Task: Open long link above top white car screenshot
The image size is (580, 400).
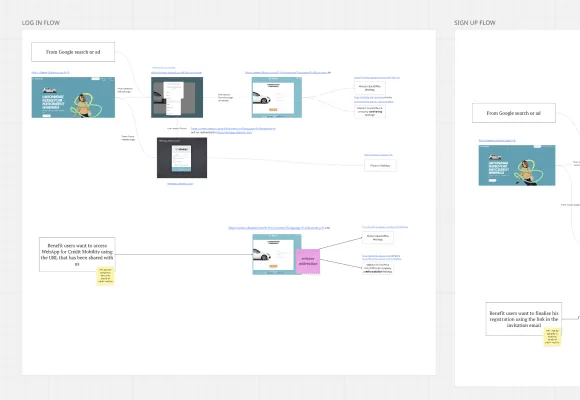Action: tap(286, 73)
